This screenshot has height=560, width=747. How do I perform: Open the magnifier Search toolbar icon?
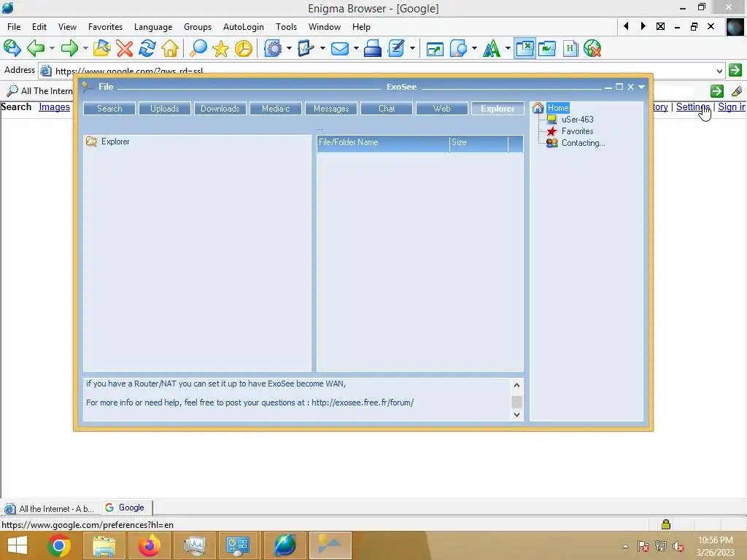(x=198, y=48)
